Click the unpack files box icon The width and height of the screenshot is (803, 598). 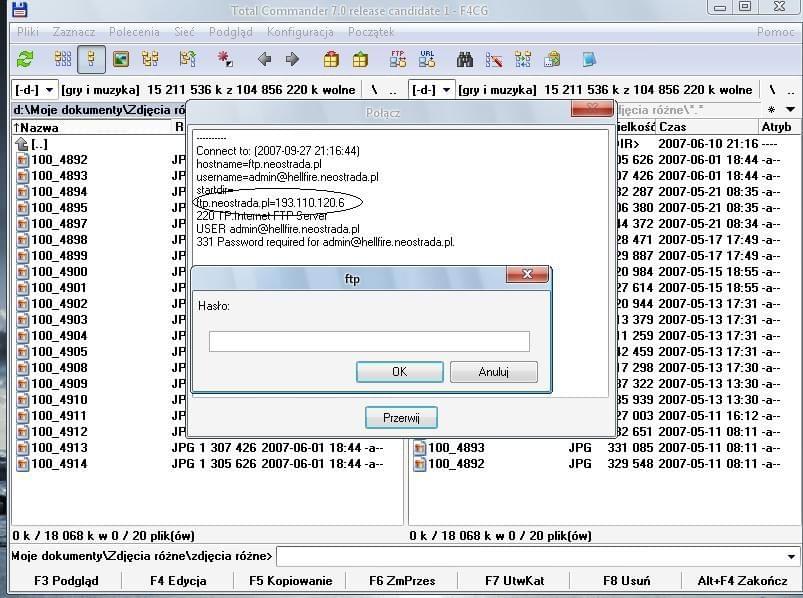360,59
